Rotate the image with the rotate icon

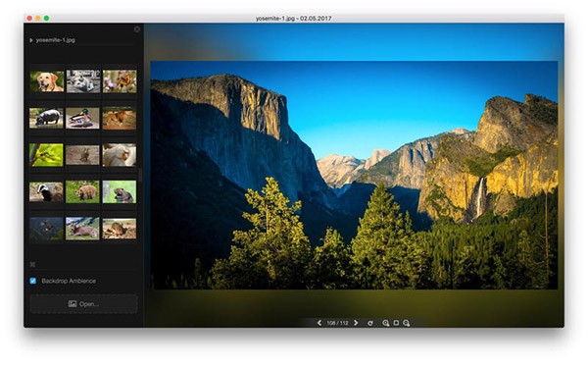[370, 323]
